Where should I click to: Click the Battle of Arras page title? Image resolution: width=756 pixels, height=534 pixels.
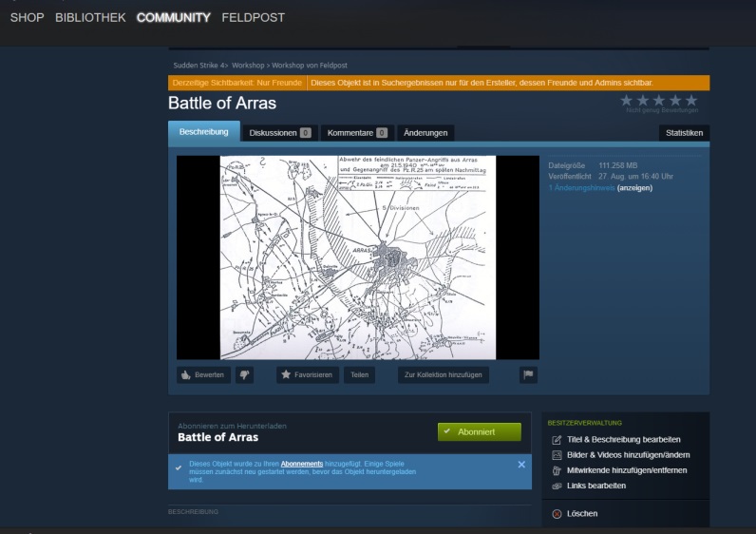(x=222, y=104)
